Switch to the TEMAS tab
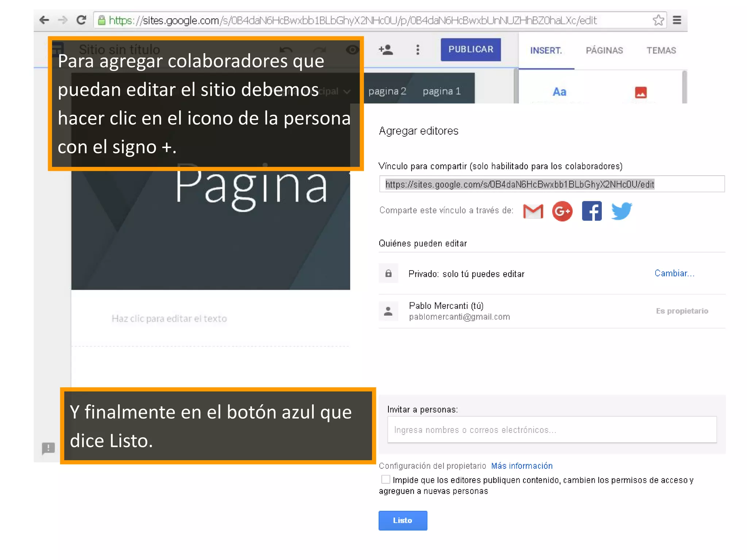 [x=661, y=50]
